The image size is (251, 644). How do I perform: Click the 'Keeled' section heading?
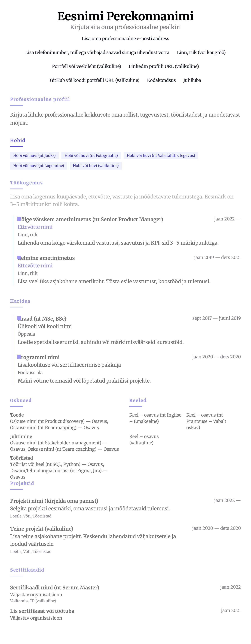[138, 400]
